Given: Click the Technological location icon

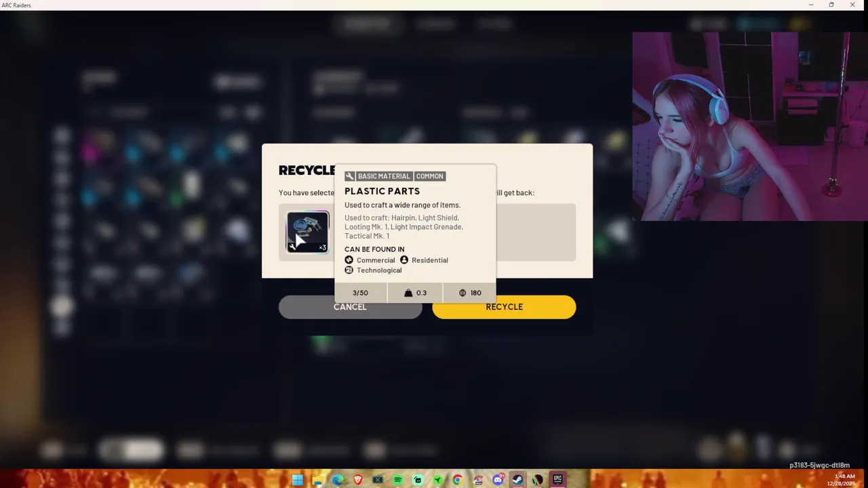Looking at the screenshot, I should coord(349,270).
